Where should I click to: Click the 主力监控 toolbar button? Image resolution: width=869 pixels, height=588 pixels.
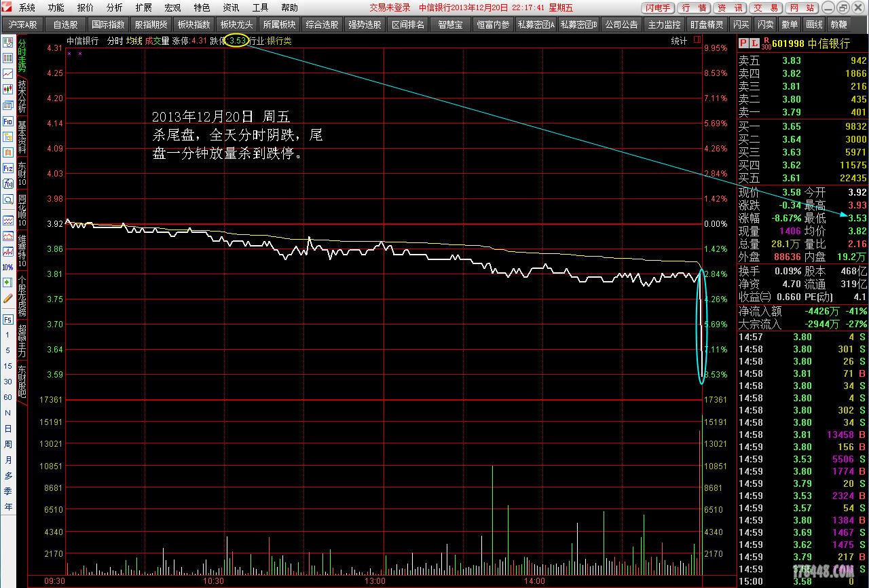[x=664, y=24]
